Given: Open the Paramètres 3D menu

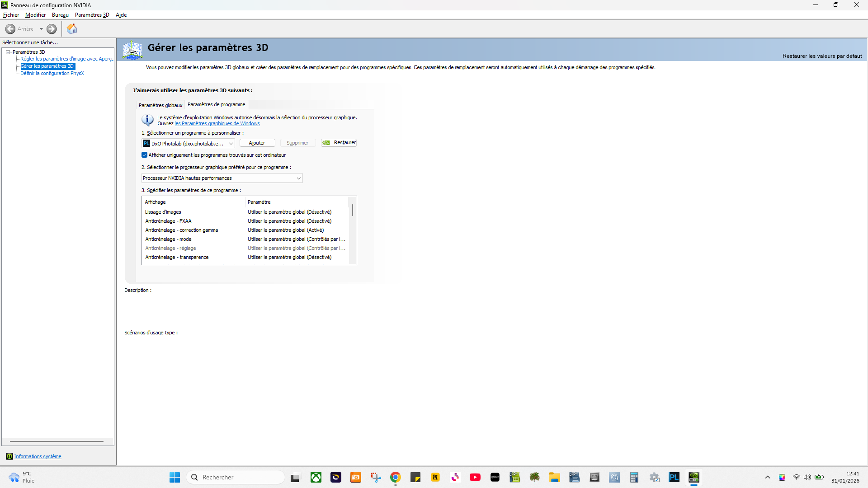Looking at the screenshot, I should (x=92, y=15).
